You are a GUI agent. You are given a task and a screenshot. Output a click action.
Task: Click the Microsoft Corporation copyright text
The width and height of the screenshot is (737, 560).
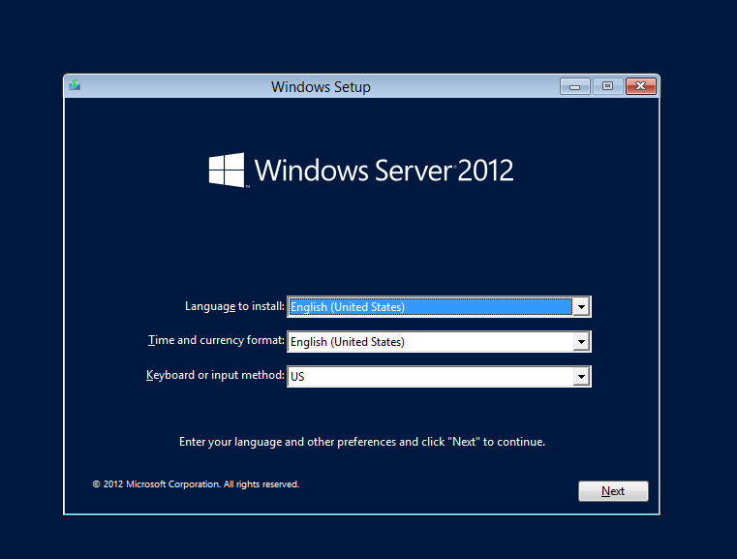point(196,484)
